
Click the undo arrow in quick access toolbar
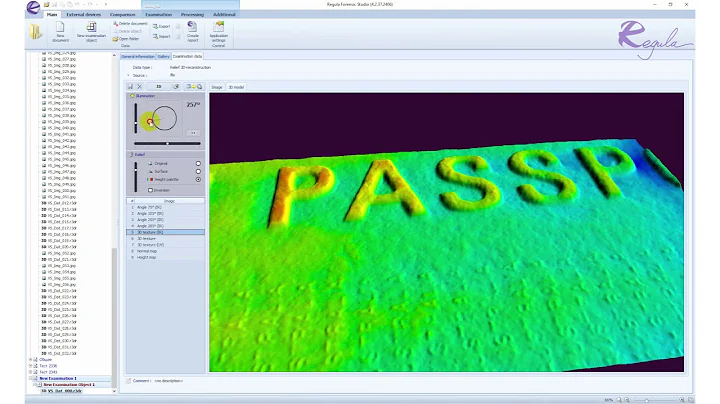(x=77, y=5)
